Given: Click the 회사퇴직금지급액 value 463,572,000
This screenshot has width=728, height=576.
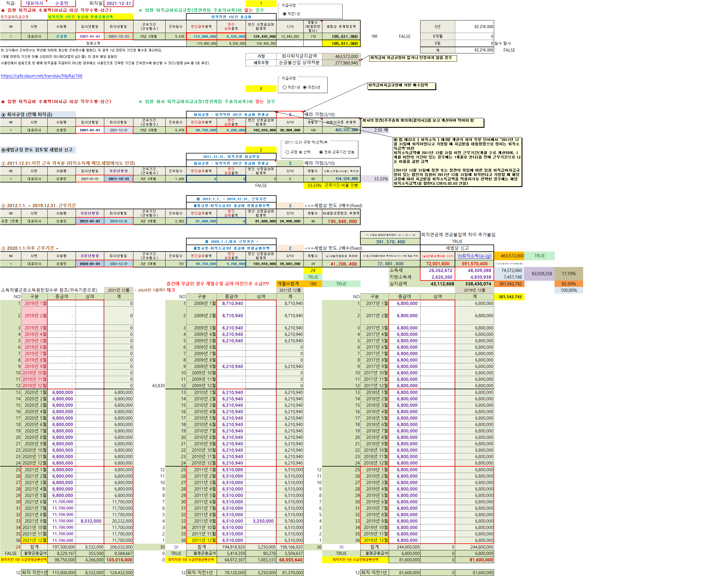Looking at the screenshot, I should pyautogui.click(x=341, y=56).
